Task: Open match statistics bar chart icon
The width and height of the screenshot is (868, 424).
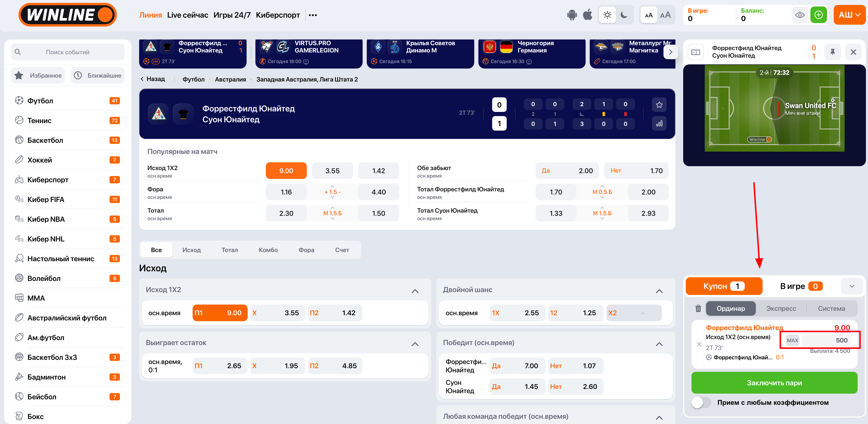Action: click(x=659, y=124)
